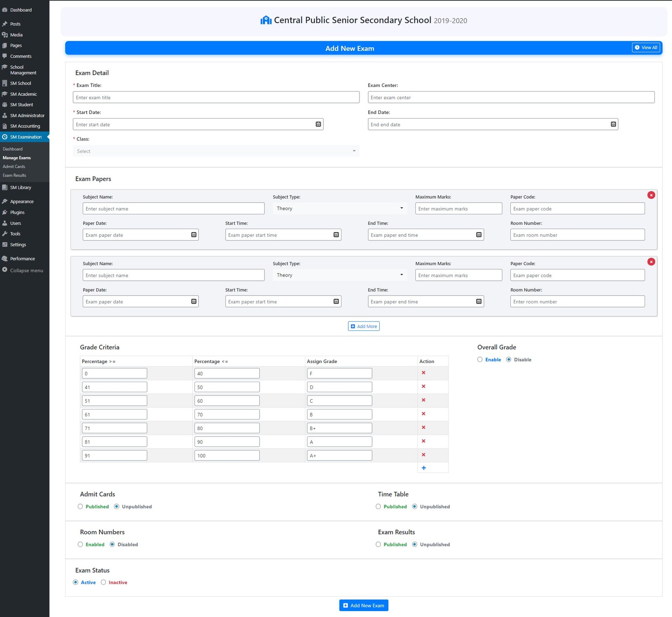Focus the Exam Center input field
The width and height of the screenshot is (672, 617).
coord(511,98)
